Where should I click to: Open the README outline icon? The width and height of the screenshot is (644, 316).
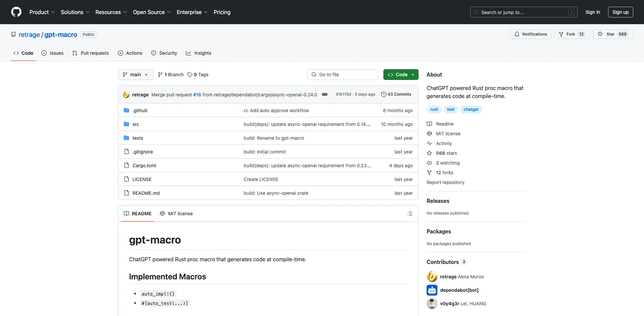point(410,214)
